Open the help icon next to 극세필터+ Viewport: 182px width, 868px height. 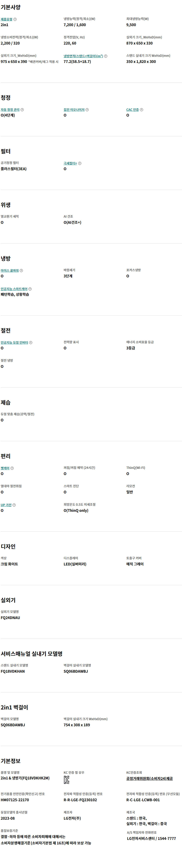click(x=80, y=163)
